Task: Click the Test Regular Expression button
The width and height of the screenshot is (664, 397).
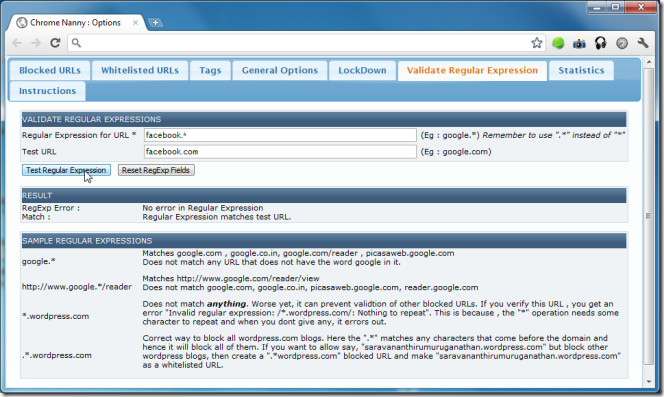Action: pyautogui.click(x=66, y=170)
